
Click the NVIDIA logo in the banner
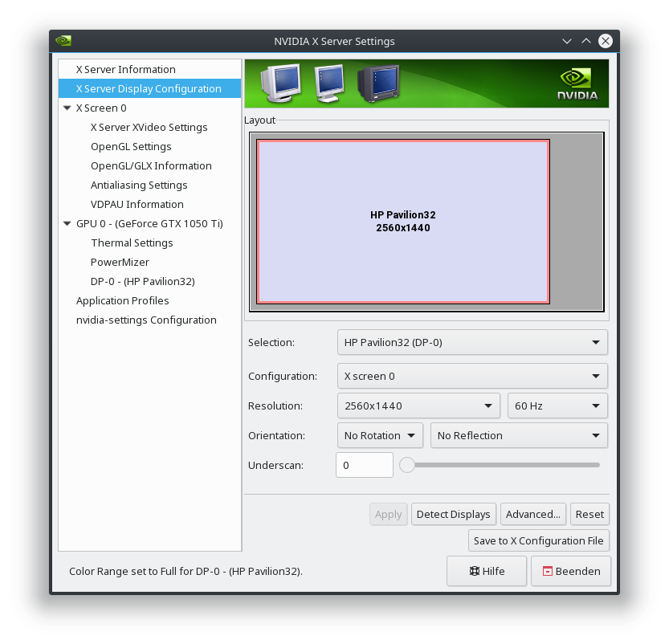tap(578, 84)
